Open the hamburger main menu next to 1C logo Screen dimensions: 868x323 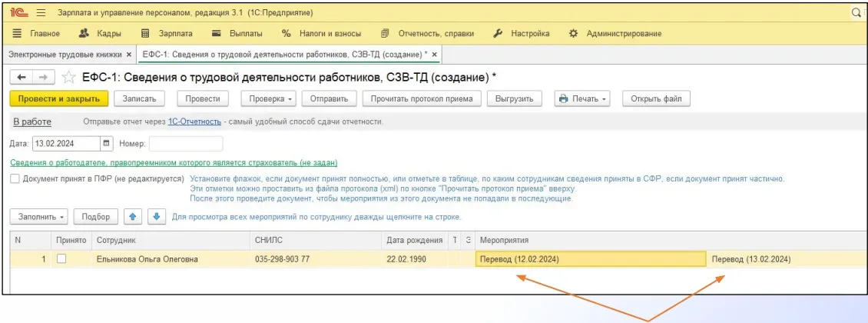pos(41,12)
